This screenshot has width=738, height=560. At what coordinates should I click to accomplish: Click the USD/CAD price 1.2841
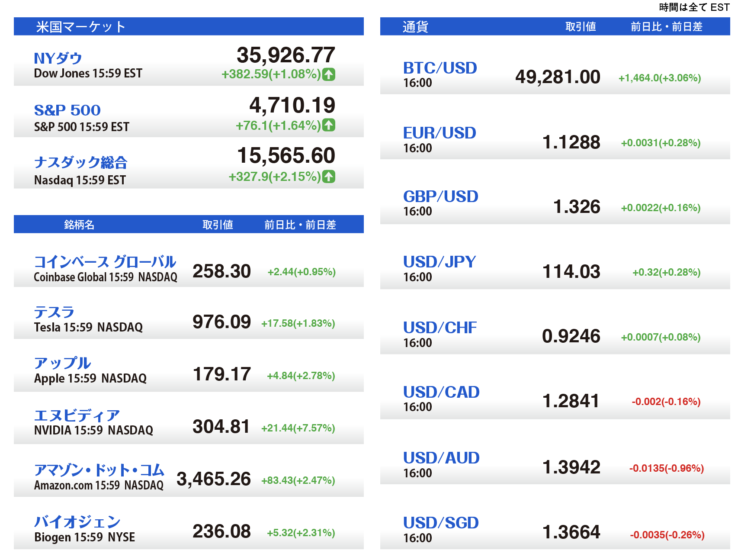tap(571, 401)
